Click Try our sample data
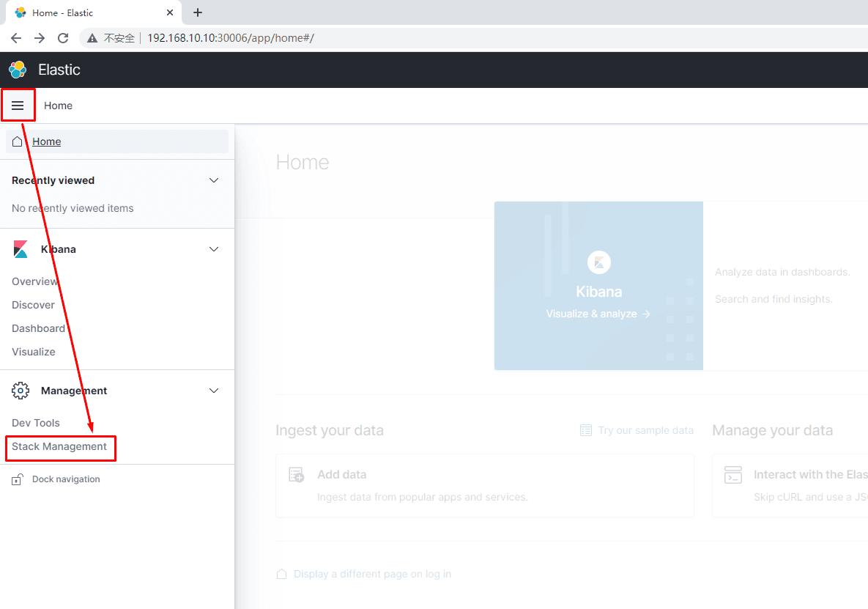Screen dimensions: 868x609 [x=645, y=430]
